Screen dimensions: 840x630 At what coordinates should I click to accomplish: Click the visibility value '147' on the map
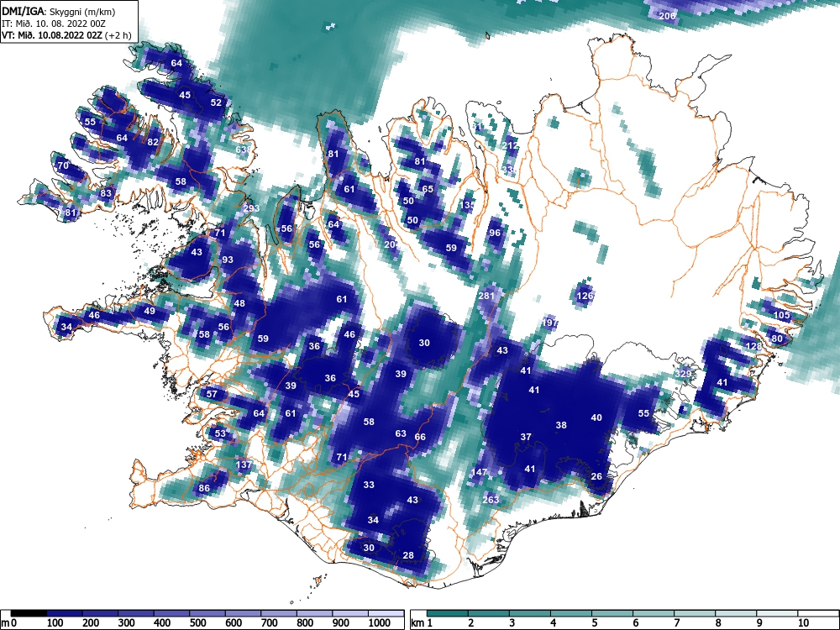[x=479, y=472]
